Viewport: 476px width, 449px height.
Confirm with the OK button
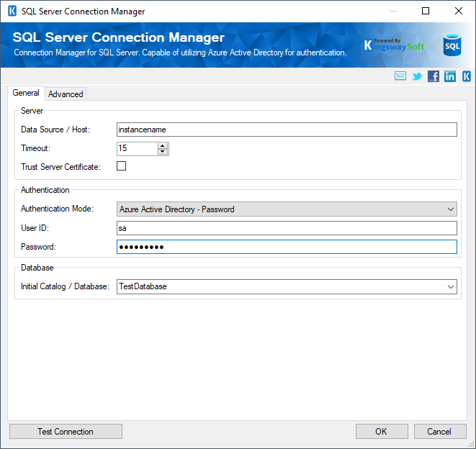coord(382,432)
